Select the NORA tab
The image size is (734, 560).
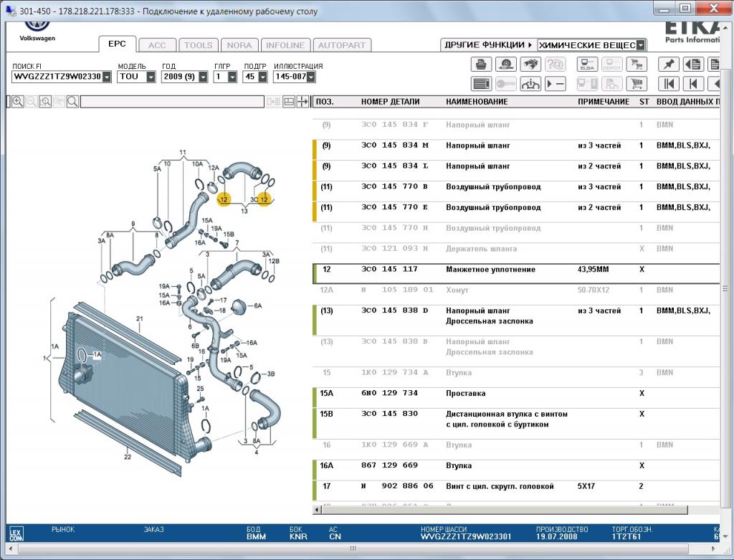(x=239, y=45)
